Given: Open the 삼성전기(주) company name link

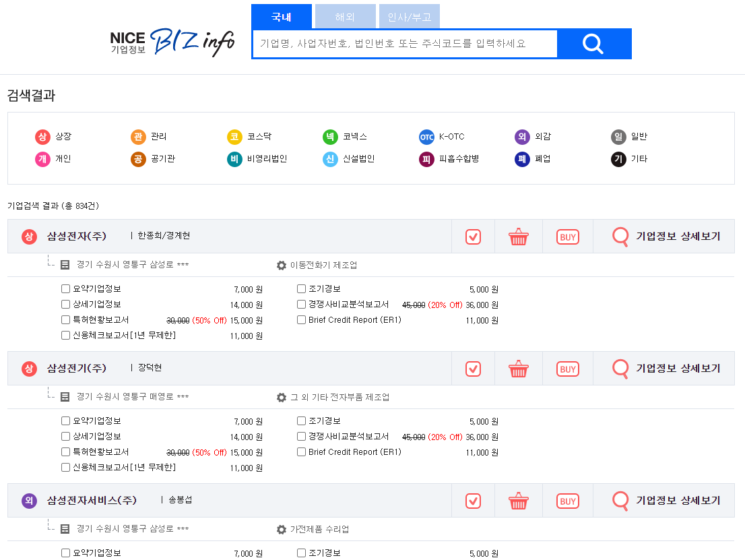Looking at the screenshot, I should click(77, 369).
